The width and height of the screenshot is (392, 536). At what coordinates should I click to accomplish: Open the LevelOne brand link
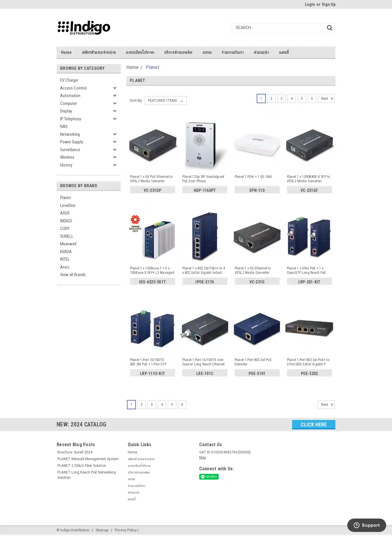tap(68, 206)
